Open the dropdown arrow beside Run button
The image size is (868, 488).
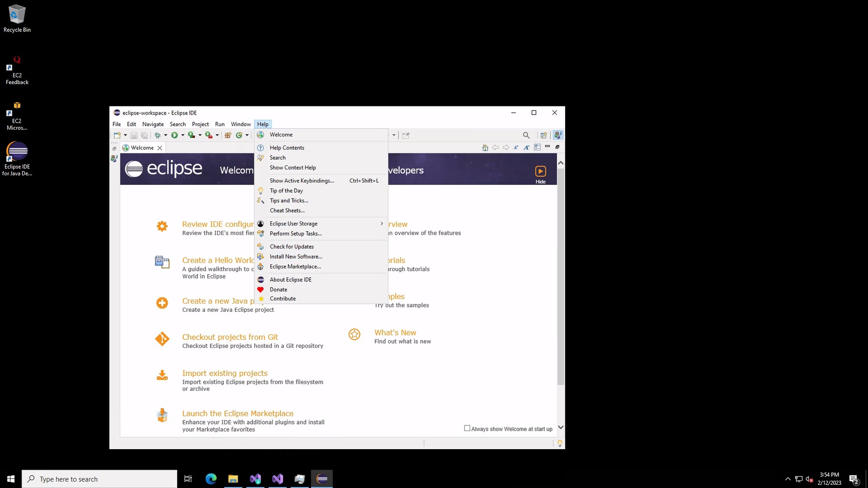183,135
